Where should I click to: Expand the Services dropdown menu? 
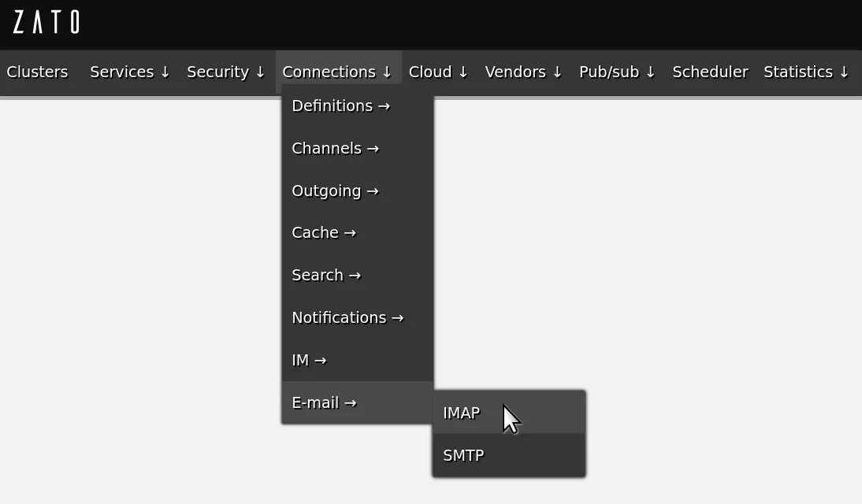pos(130,72)
